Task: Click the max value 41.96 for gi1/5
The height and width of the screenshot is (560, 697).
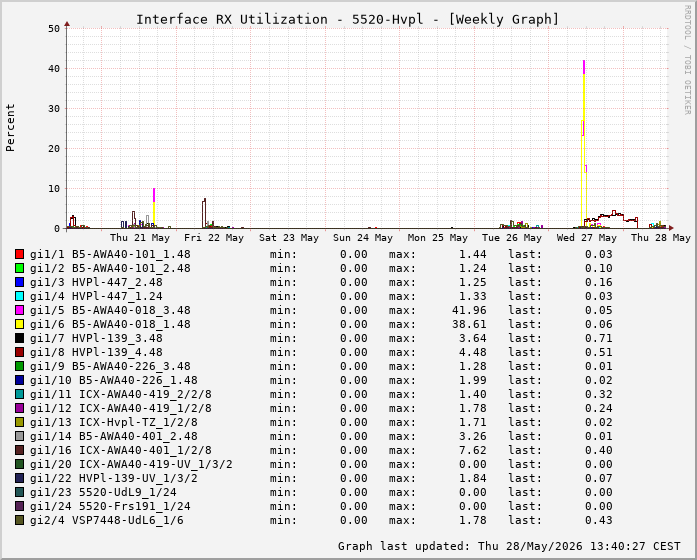Action: 469,310
